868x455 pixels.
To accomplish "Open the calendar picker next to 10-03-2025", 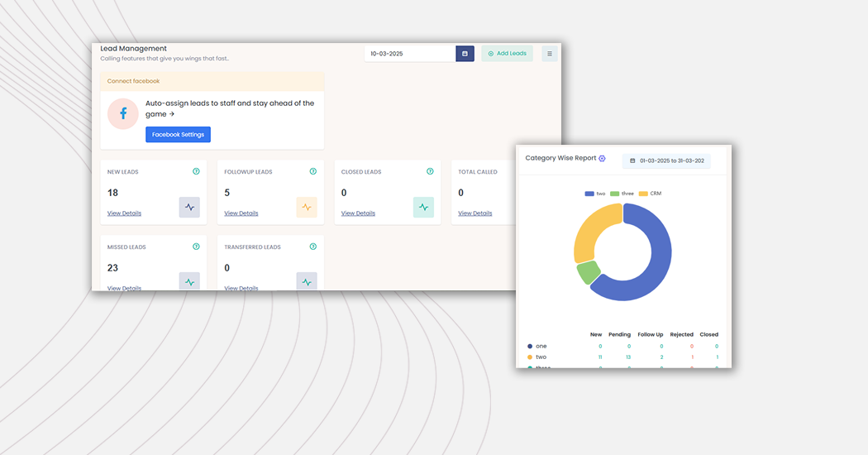I will [x=465, y=54].
